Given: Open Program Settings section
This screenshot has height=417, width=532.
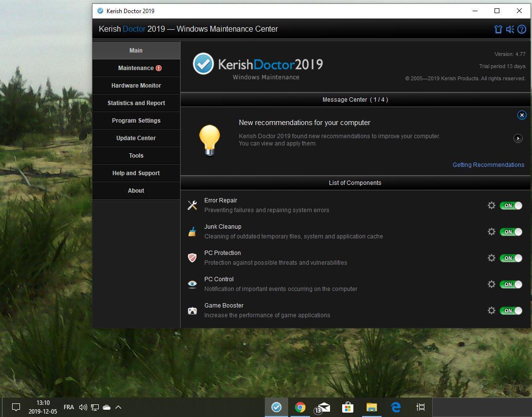Looking at the screenshot, I should [136, 121].
